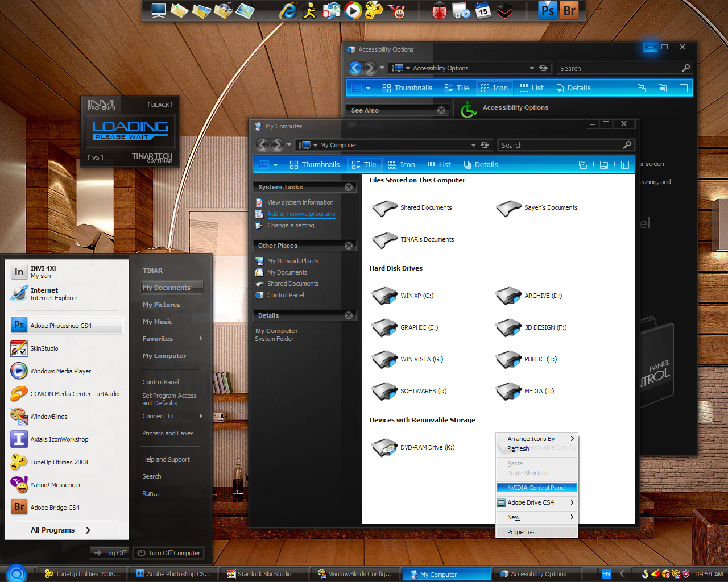
Task: Open the calendar icon showing 15 in dock
Action: click(x=482, y=10)
